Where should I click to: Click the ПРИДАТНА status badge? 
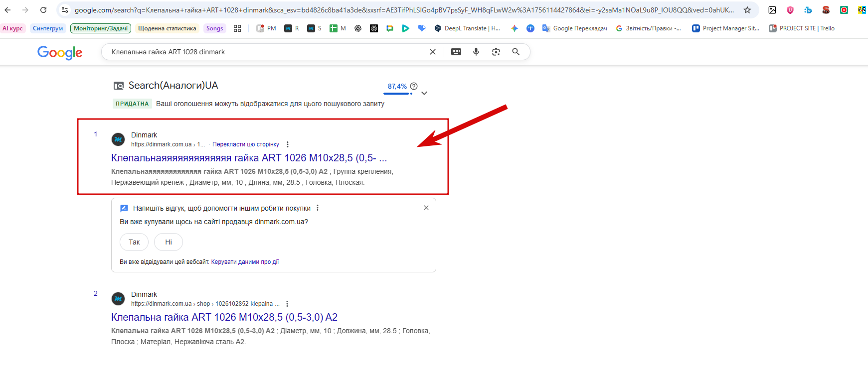(132, 104)
